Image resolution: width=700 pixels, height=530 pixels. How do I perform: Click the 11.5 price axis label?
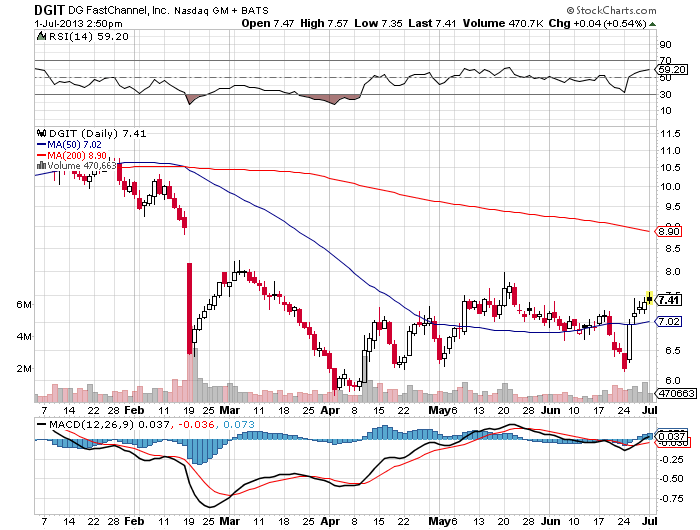[670, 134]
